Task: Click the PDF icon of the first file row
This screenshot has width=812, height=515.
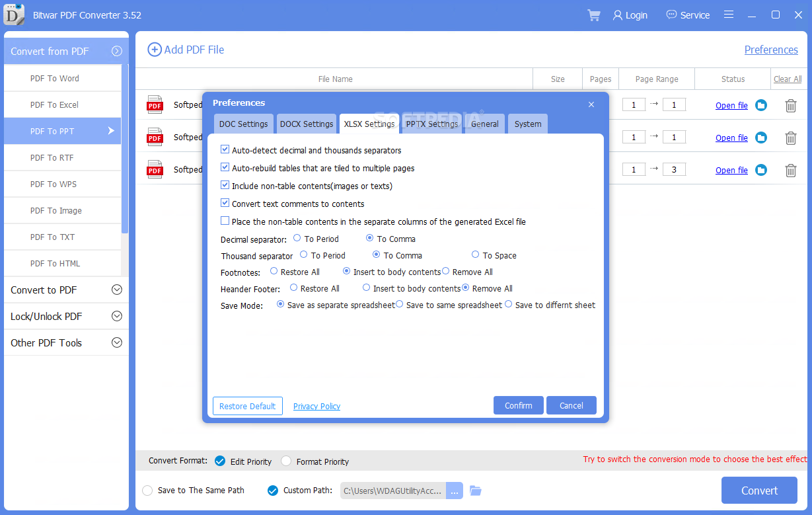Action: coord(155,104)
